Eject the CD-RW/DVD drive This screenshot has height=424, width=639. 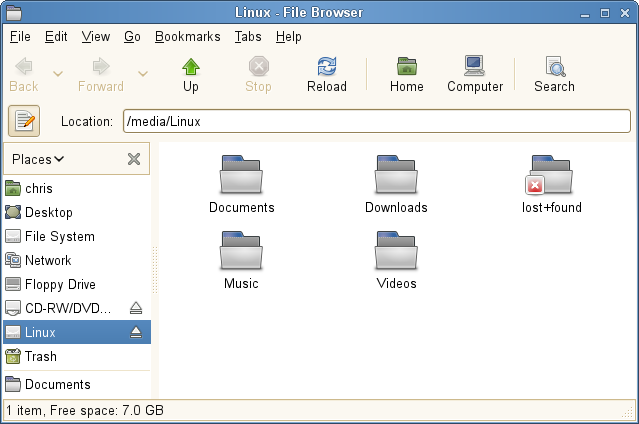click(136, 308)
